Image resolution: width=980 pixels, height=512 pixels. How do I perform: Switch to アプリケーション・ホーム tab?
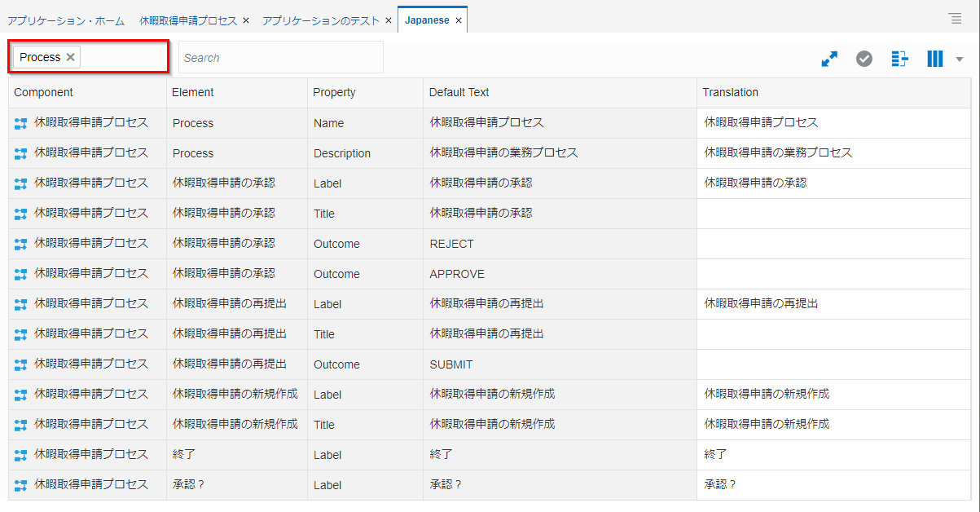click(x=66, y=20)
